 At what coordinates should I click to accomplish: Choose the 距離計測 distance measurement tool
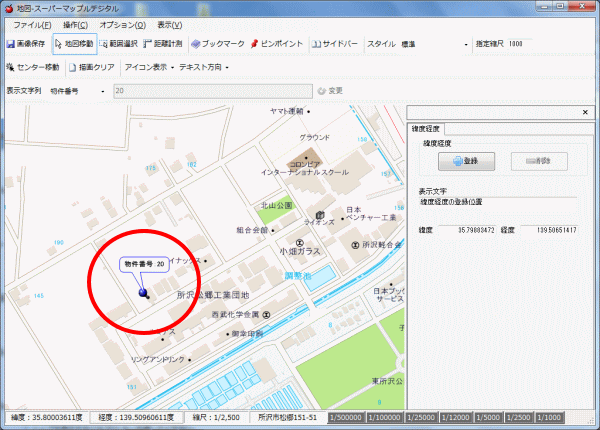pyautogui.click(x=163, y=45)
